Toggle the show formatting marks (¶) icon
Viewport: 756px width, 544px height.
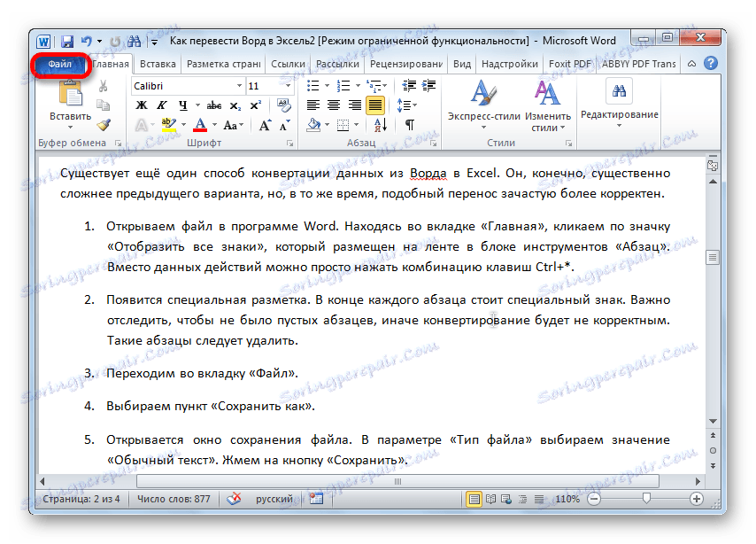[x=410, y=123]
